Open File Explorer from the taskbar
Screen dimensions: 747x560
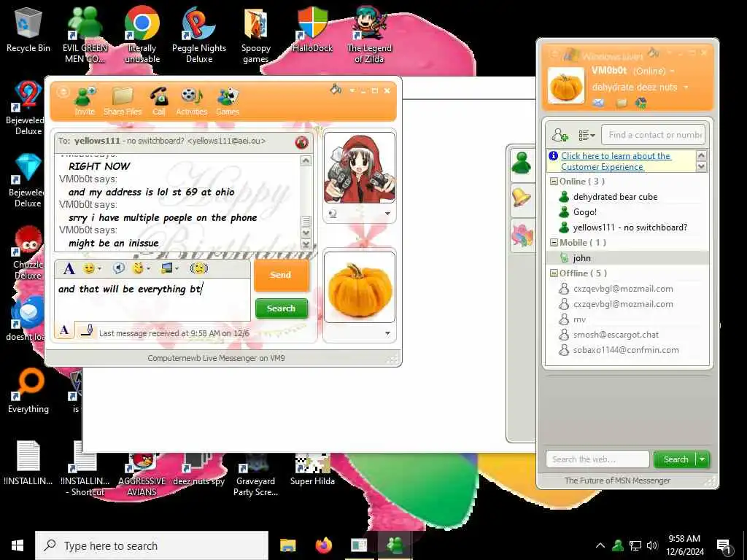click(x=287, y=545)
